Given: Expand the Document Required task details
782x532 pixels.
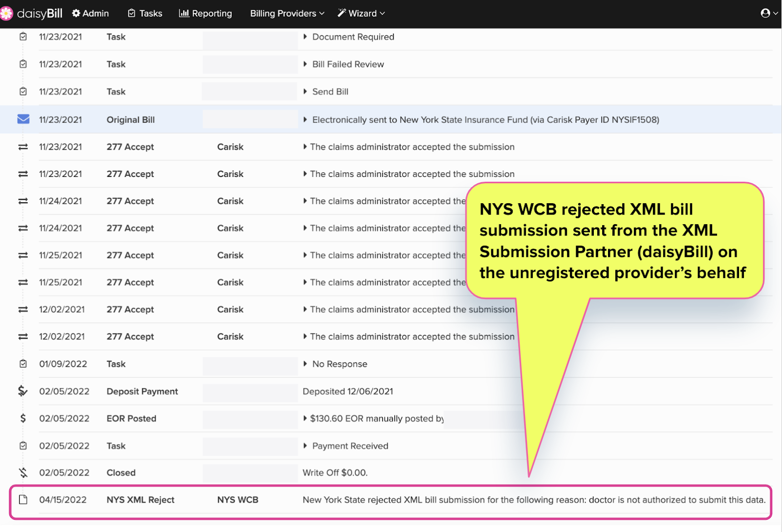Looking at the screenshot, I should pos(305,37).
